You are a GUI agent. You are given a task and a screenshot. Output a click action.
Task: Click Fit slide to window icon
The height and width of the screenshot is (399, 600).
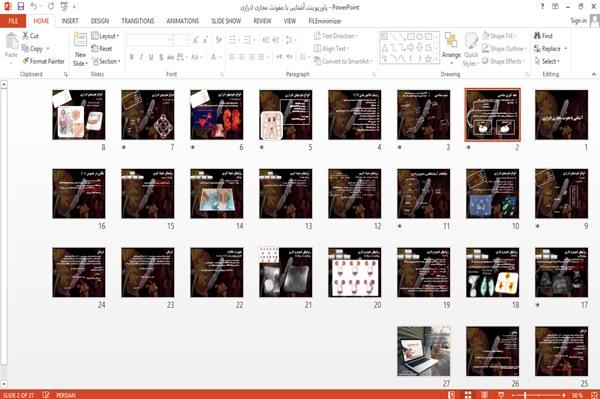[x=594, y=395]
